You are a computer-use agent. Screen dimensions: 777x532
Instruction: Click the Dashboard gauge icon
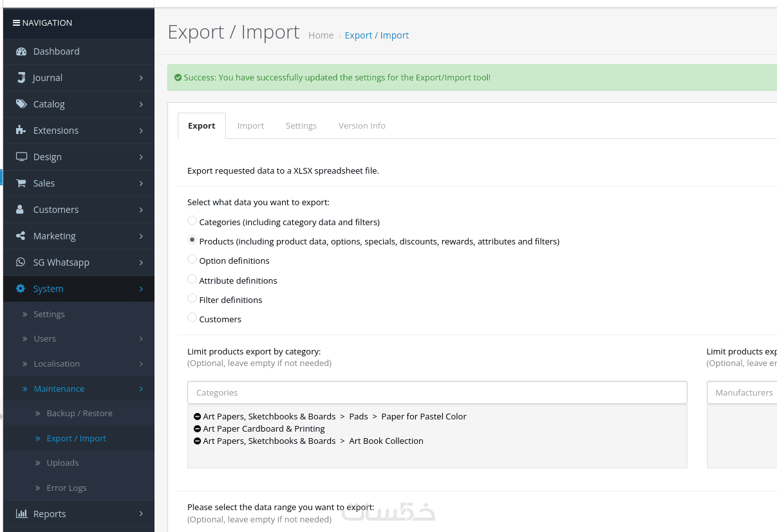(x=21, y=51)
